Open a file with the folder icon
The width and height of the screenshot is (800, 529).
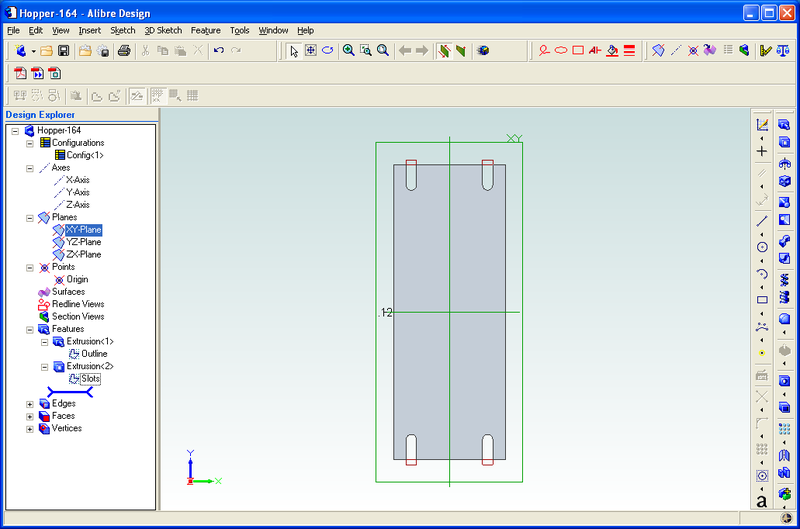(46, 51)
